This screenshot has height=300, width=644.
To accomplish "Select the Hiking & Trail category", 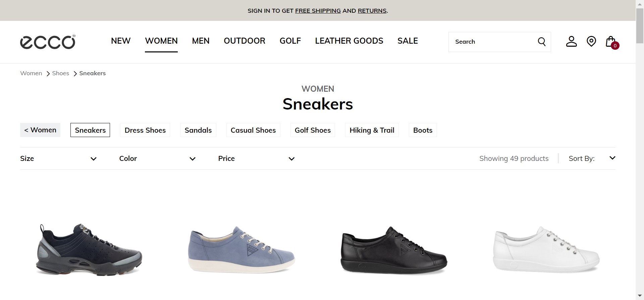I will pyautogui.click(x=372, y=130).
